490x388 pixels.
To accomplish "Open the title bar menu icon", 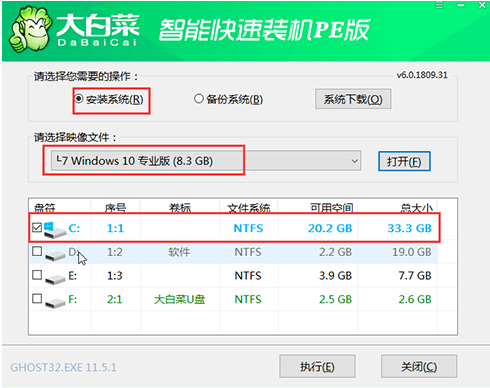I will coord(440,5).
